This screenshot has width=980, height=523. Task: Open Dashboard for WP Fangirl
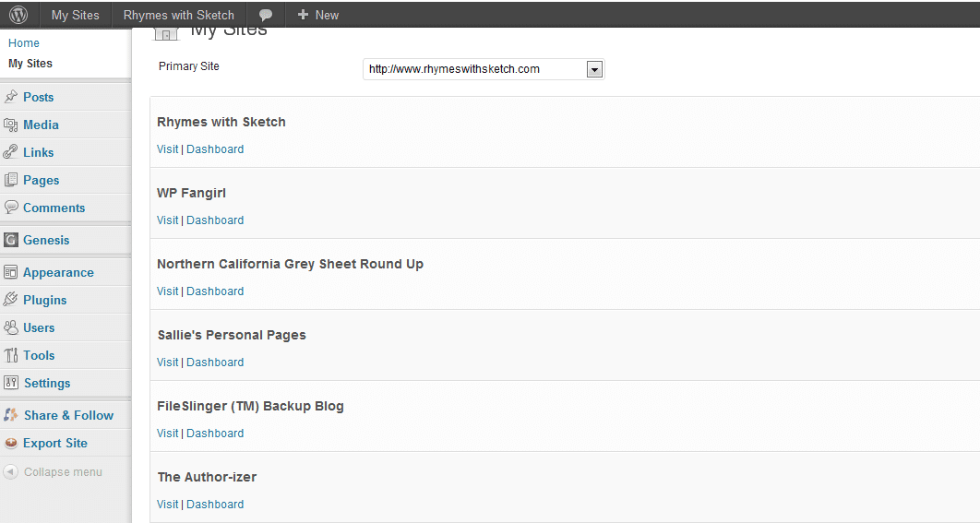pyautogui.click(x=215, y=220)
